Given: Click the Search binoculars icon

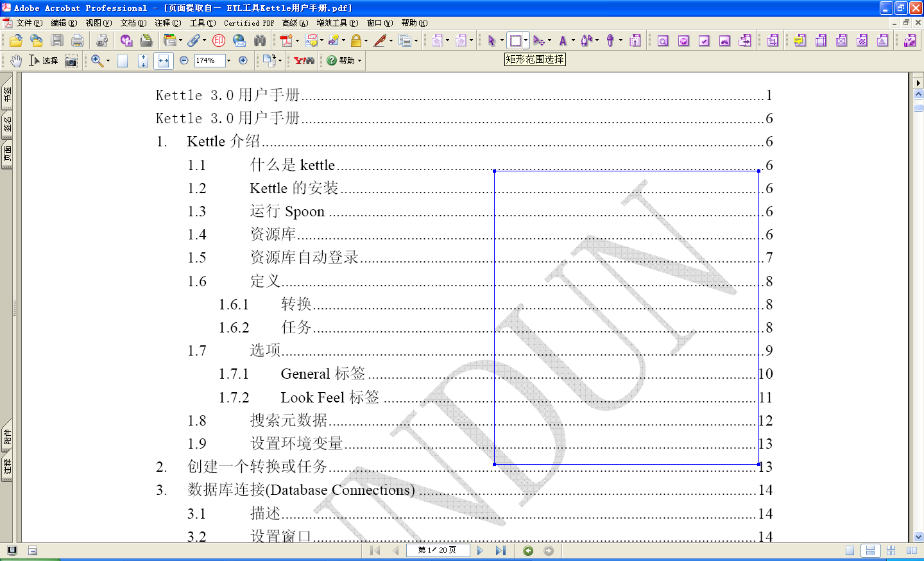Looking at the screenshot, I should tap(260, 40).
